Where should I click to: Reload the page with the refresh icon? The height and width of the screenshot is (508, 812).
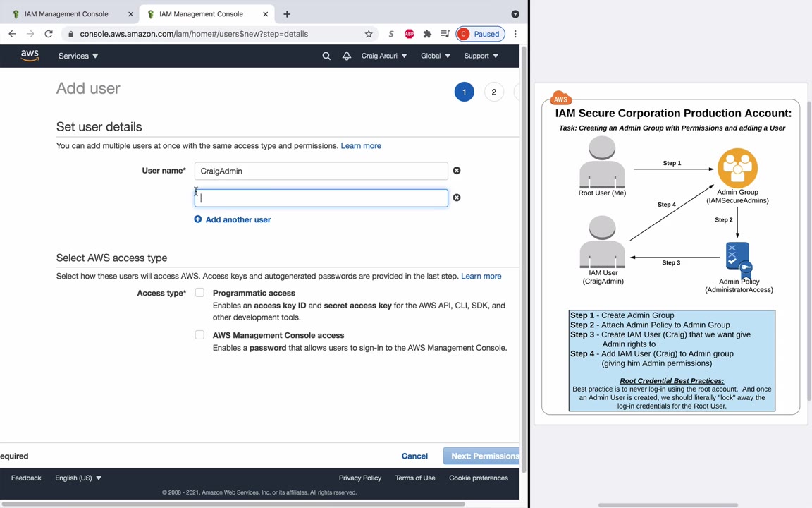[49, 34]
